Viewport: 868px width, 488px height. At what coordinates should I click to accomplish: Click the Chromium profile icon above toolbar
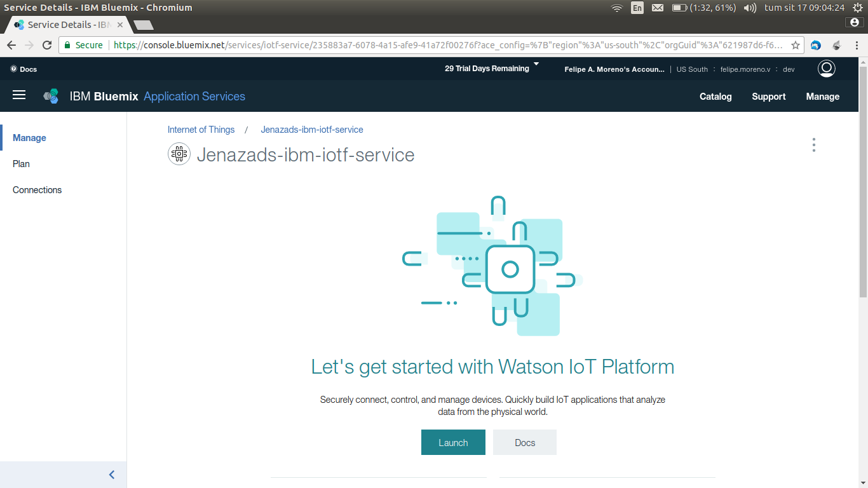[x=855, y=22]
